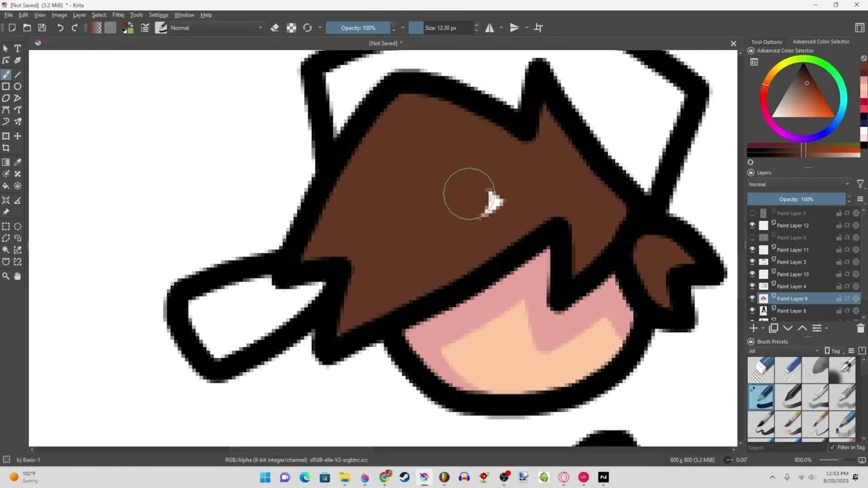The image size is (868, 488).
Task: Hide Paint Layer 3
Action: 752,262
